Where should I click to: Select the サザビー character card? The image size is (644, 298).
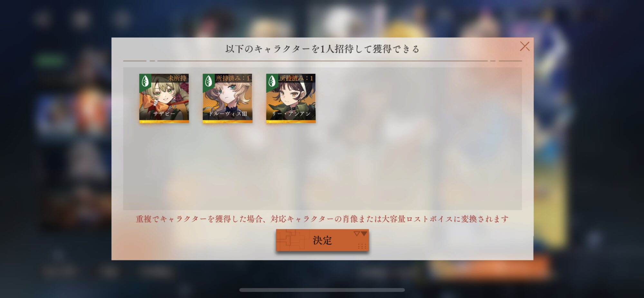164,98
